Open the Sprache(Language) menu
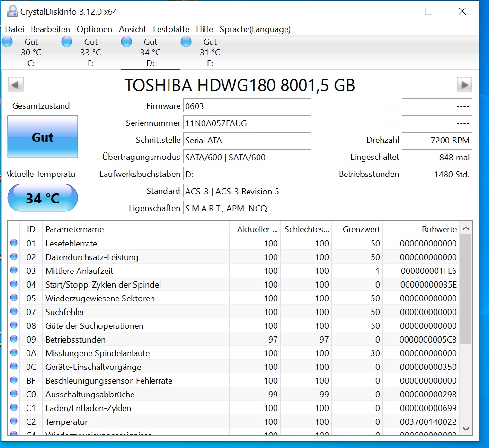Viewport: 489px width, 448px height. [255, 29]
